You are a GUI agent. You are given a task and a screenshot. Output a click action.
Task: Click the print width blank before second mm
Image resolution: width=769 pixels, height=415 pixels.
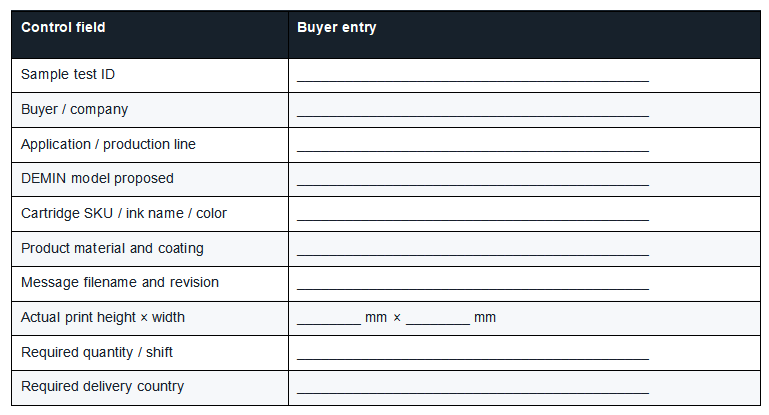(438, 319)
